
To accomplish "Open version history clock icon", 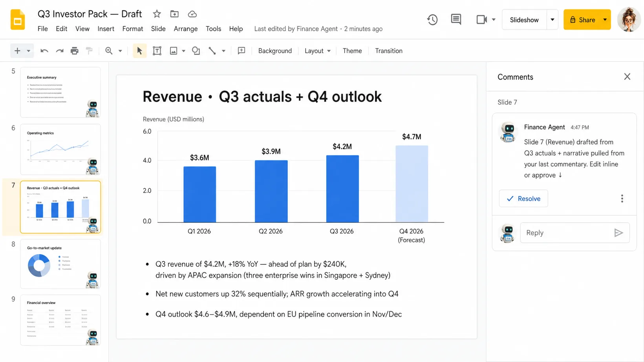I will (x=432, y=20).
